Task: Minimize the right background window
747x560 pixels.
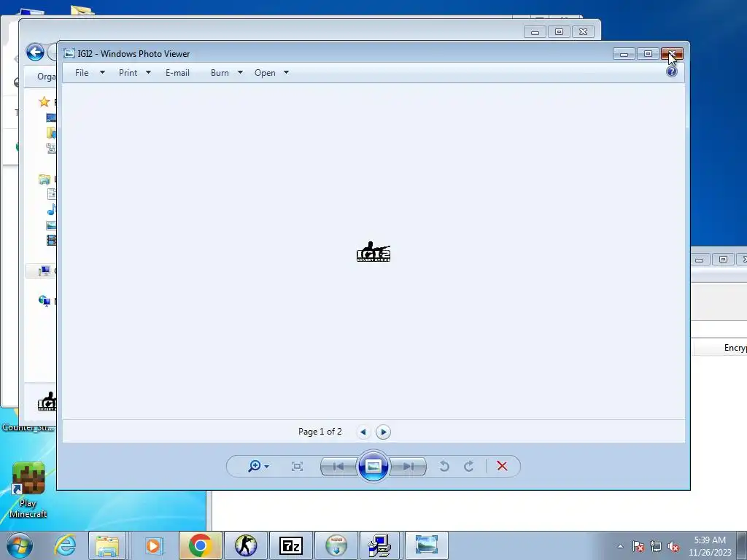Action: [700, 260]
